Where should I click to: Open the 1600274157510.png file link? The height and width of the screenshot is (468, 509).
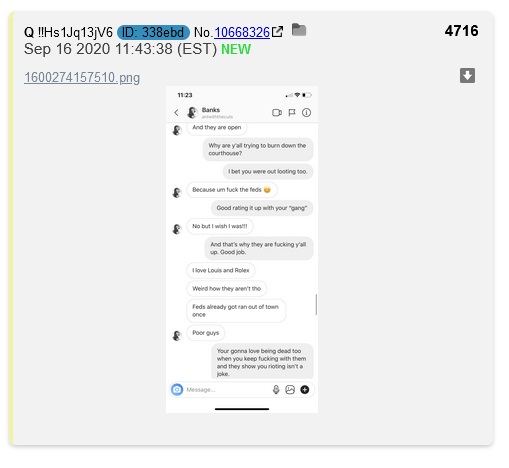(82, 78)
